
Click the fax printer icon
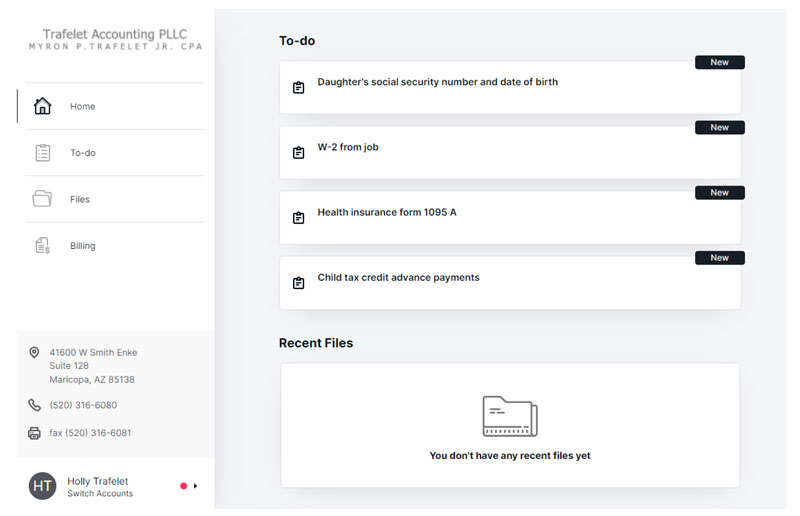(x=34, y=433)
